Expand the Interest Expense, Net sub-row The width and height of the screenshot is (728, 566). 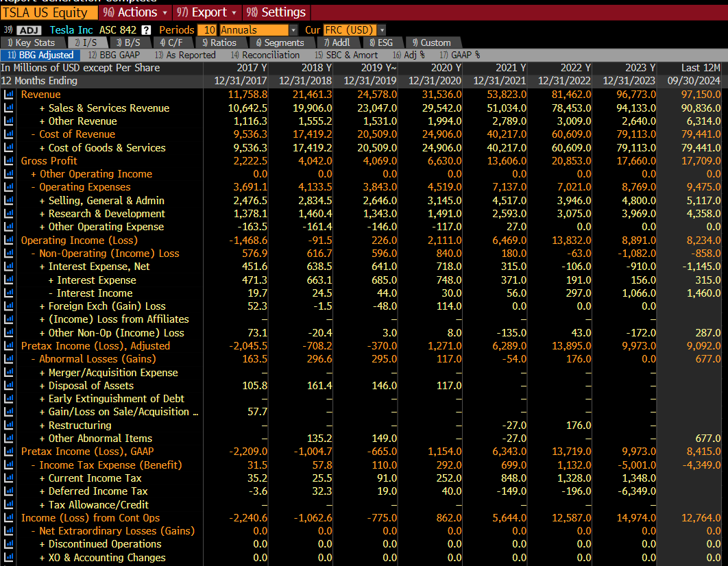(x=43, y=267)
